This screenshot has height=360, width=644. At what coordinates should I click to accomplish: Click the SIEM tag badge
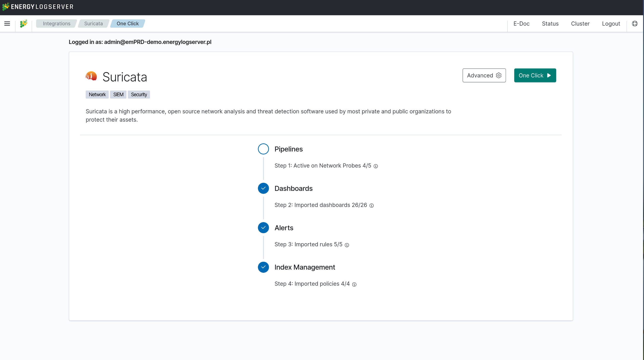[118, 95]
